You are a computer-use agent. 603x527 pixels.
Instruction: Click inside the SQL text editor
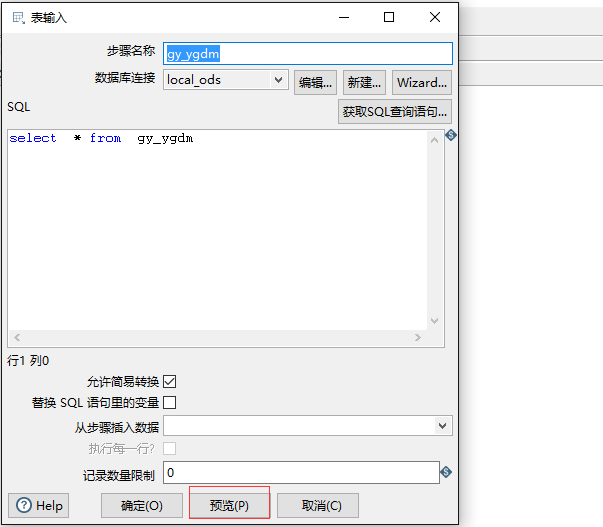coord(217,230)
